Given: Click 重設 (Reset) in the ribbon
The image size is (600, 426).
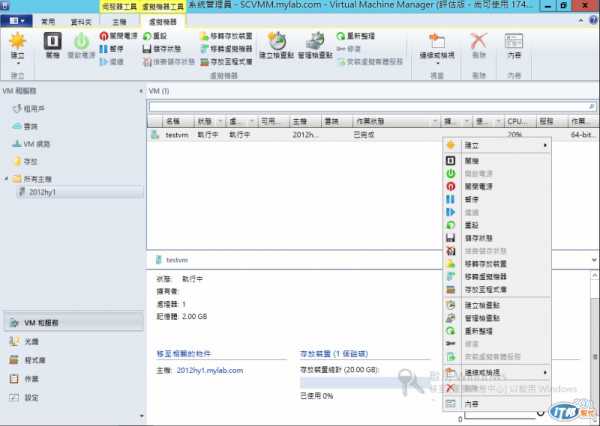Looking at the screenshot, I should point(155,36).
